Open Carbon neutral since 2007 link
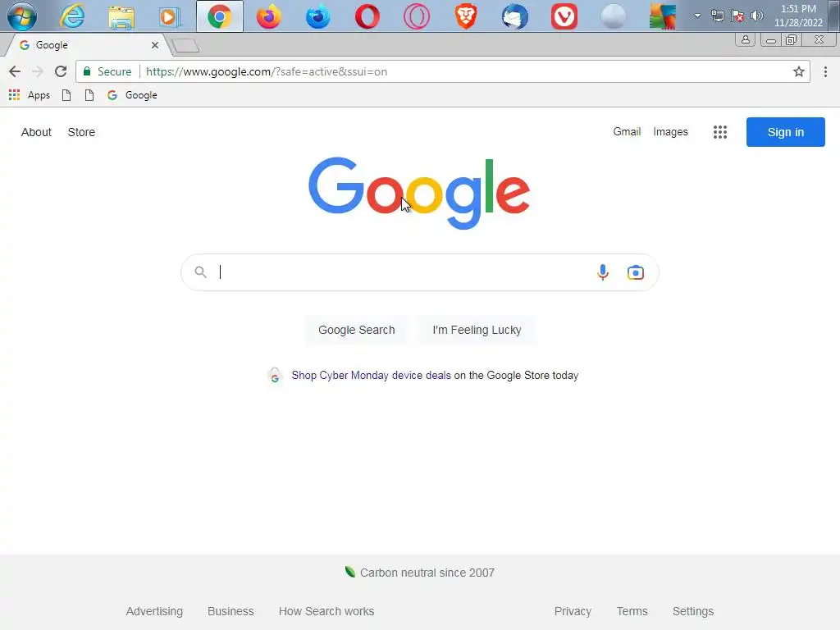 pyautogui.click(x=427, y=573)
